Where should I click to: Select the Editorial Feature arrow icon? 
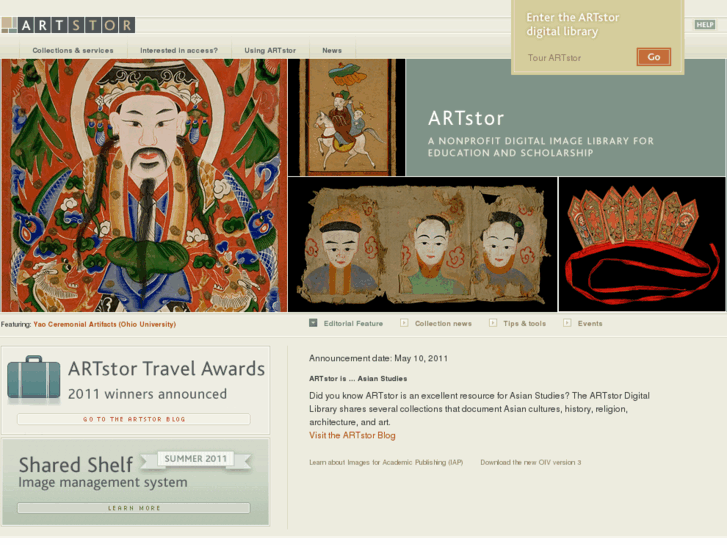pos(313,323)
